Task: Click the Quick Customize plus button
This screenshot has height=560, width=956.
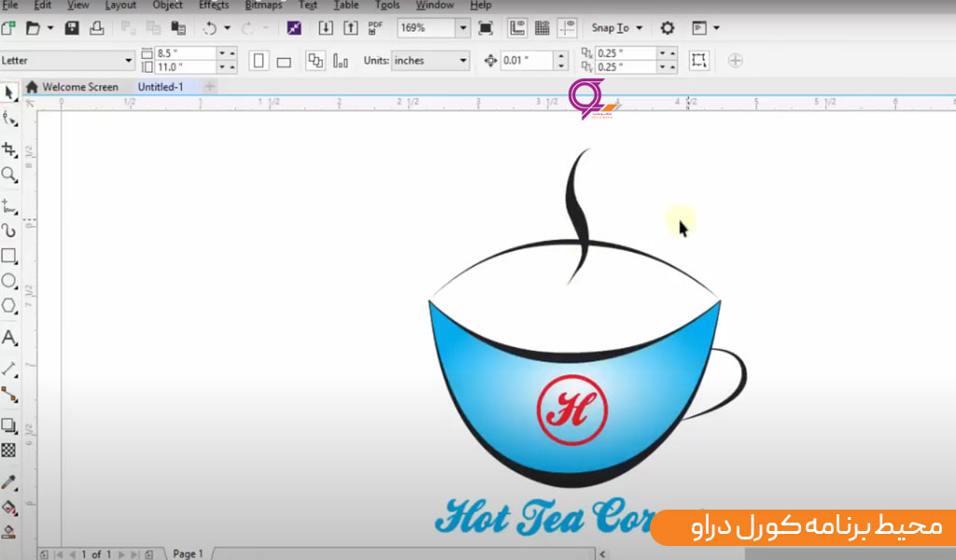Action: pos(736,61)
